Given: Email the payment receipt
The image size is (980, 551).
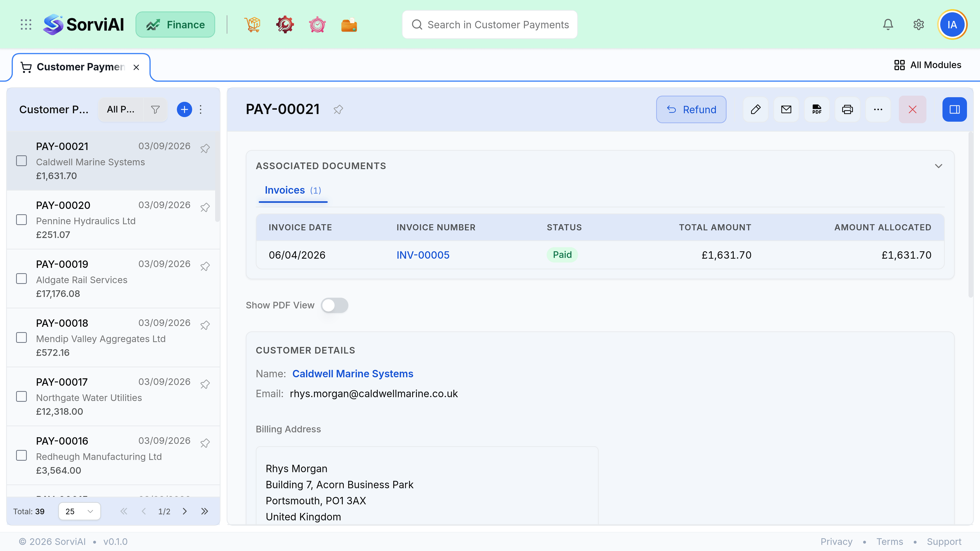Looking at the screenshot, I should [786, 109].
